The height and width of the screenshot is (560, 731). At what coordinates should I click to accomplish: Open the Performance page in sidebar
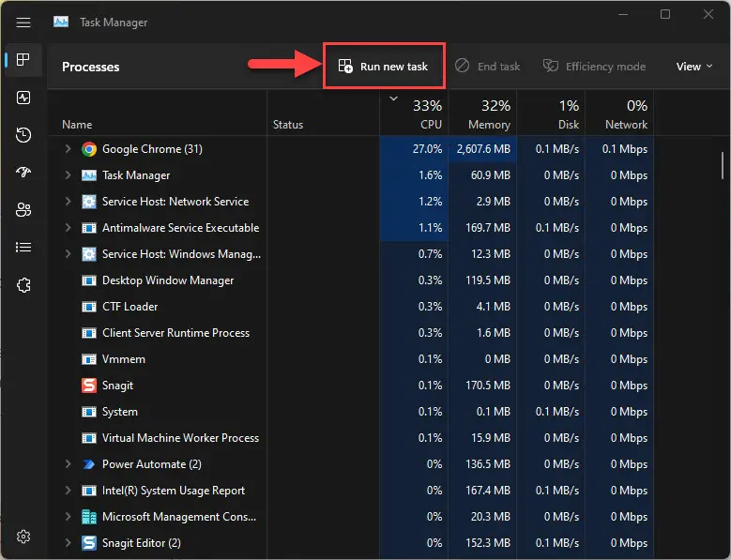(23, 98)
